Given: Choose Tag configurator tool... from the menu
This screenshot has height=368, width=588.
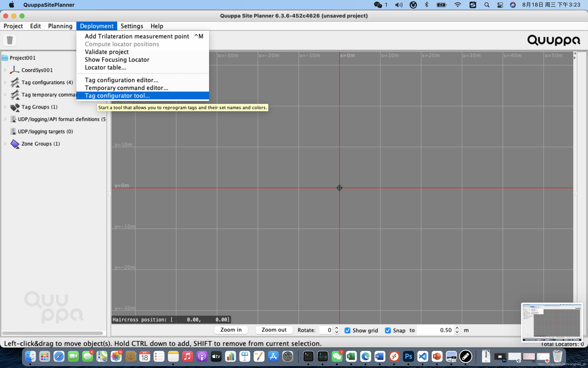Looking at the screenshot, I should pyautogui.click(x=143, y=96).
